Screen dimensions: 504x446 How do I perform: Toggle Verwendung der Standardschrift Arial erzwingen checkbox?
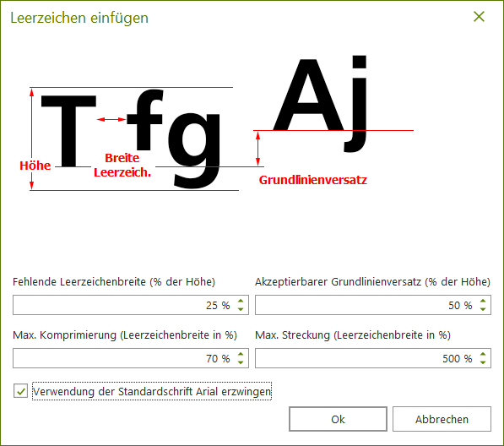[x=20, y=391]
